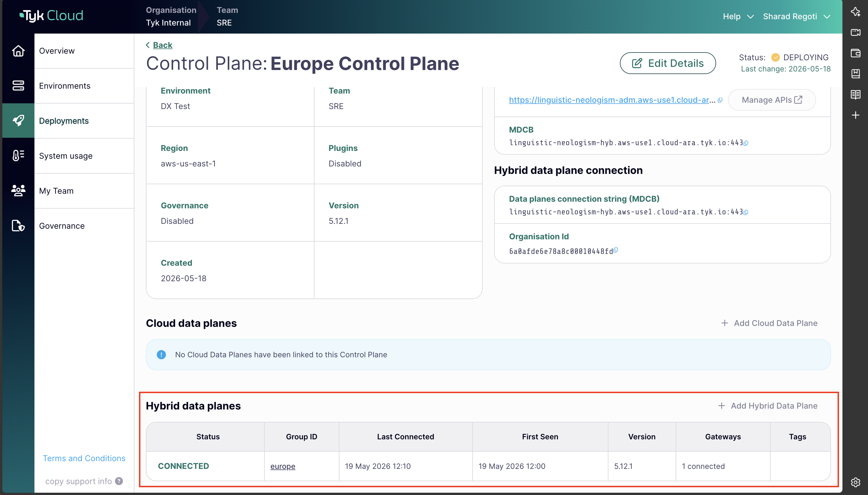Copy the MDCB address under Ingress
Viewport: 868px width, 495px height.
(x=746, y=143)
